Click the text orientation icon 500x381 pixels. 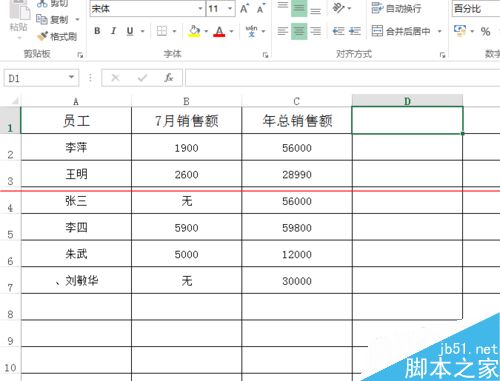(x=339, y=8)
